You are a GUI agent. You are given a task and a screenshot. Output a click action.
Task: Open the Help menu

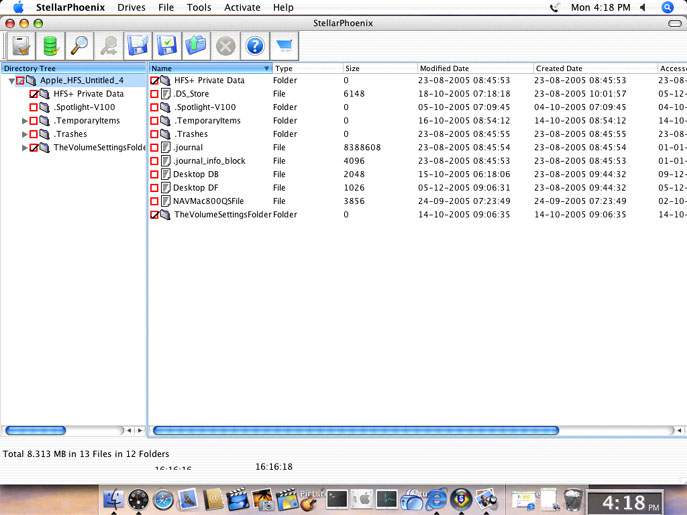tap(283, 7)
